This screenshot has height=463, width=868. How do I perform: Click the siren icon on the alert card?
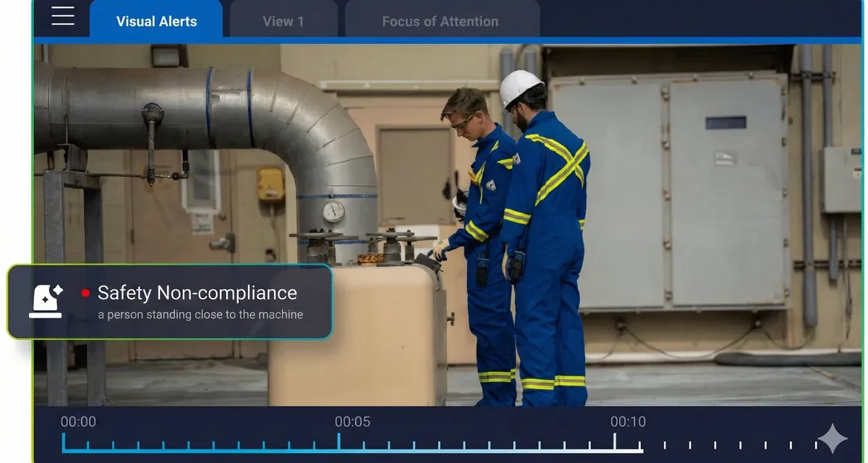click(x=46, y=302)
